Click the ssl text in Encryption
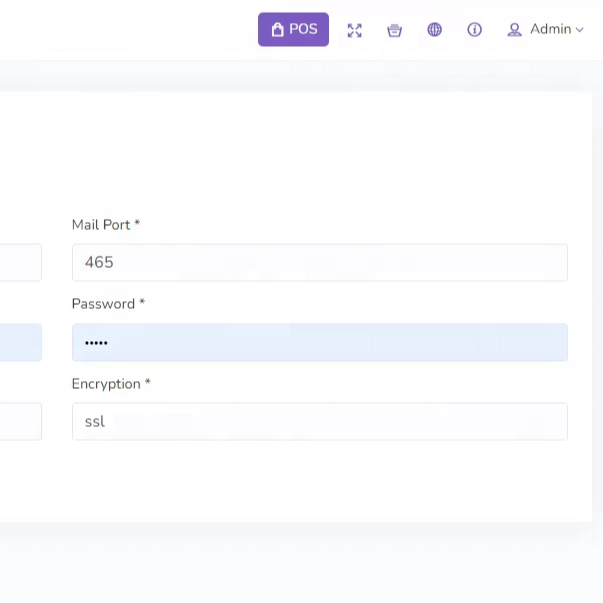The image size is (603, 603). click(x=95, y=422)
